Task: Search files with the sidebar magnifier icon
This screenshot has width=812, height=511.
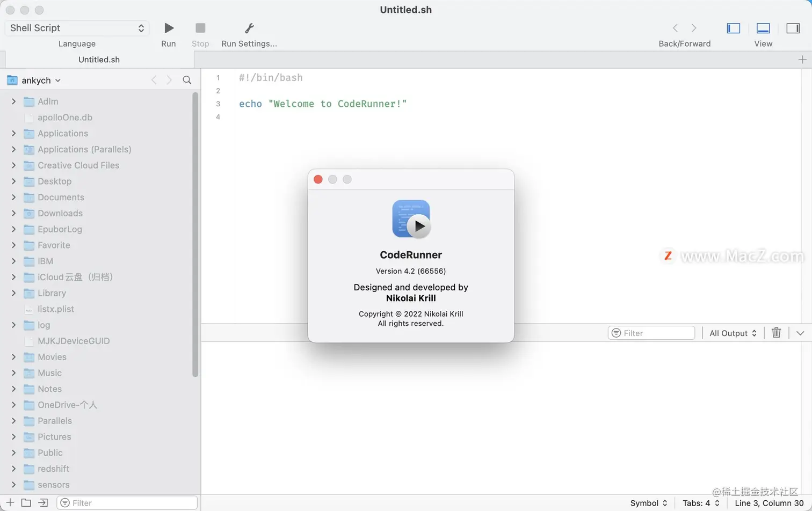Action: click(187, 80)
